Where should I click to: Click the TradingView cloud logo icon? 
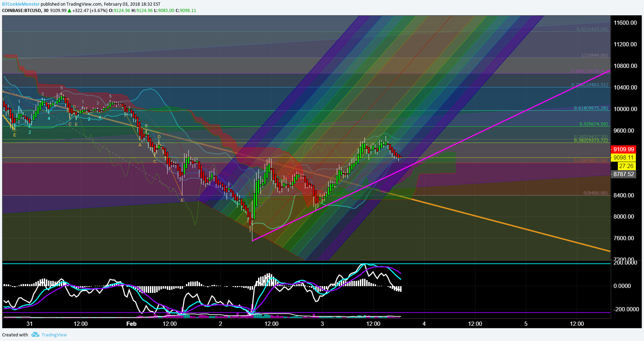coord(35,334)
